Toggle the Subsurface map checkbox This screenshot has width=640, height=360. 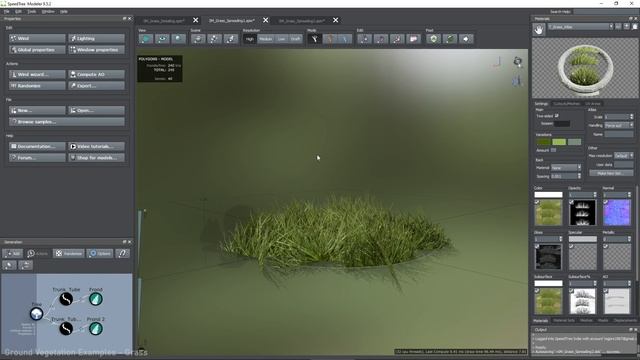[537, 291]
